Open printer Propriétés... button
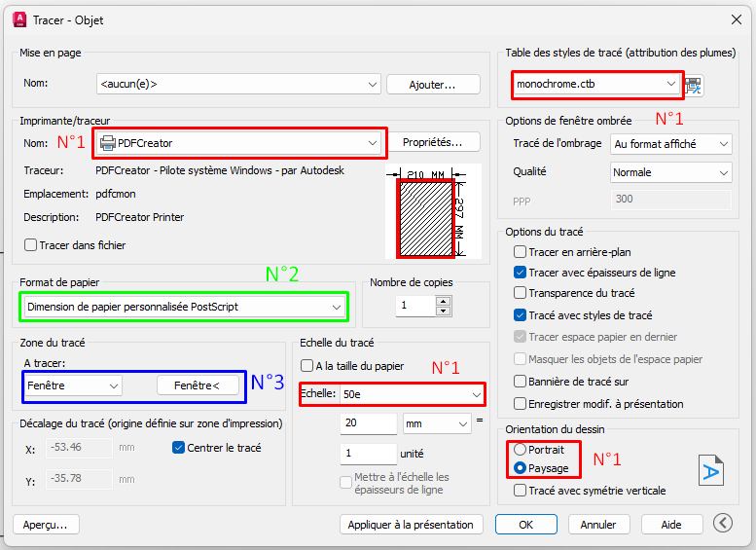756x550 pixels. (x=433, y=142)
